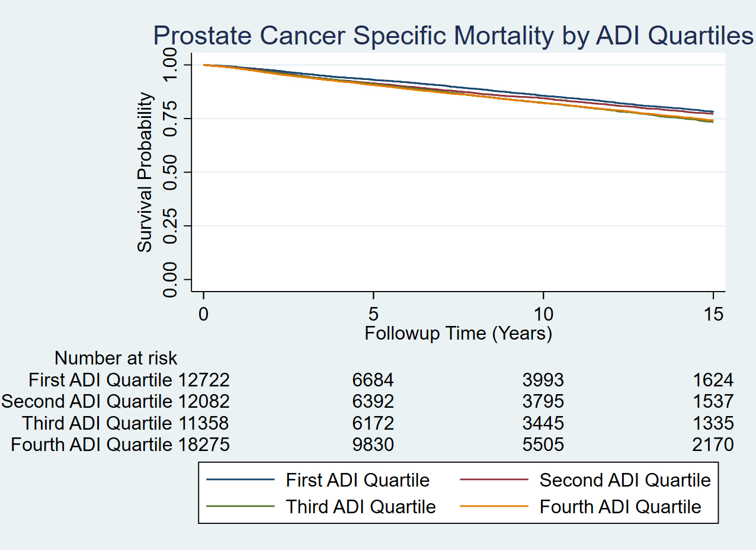The image size is (756, 550).
Task: Select the Second ADI Quartile legend label
Action: (624, 479)
